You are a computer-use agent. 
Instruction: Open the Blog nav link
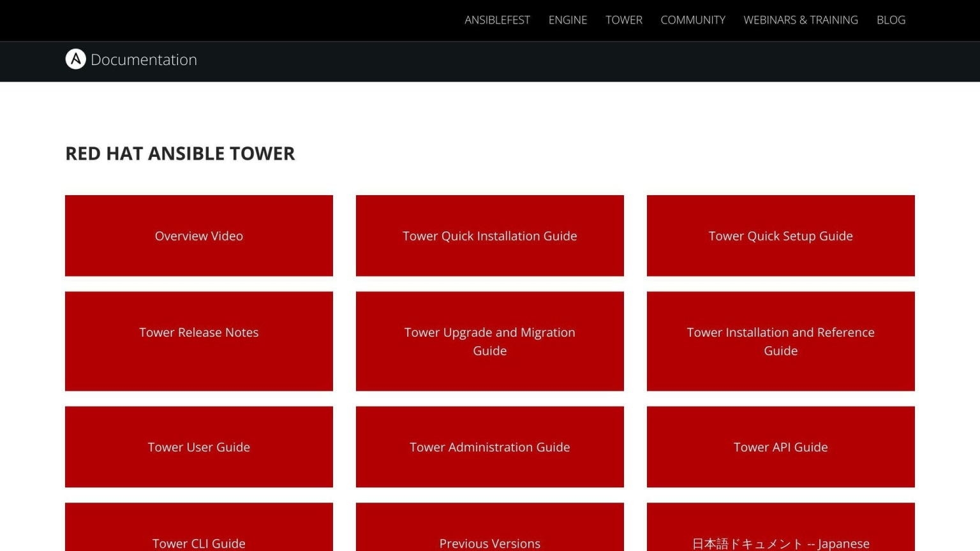coord(891,20)
